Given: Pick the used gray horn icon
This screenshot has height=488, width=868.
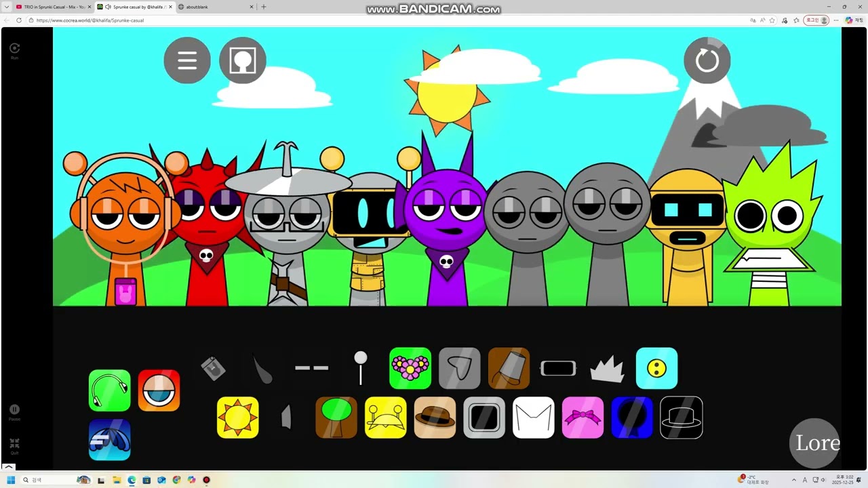Looking at the screenshot, I should pos(262,369).
